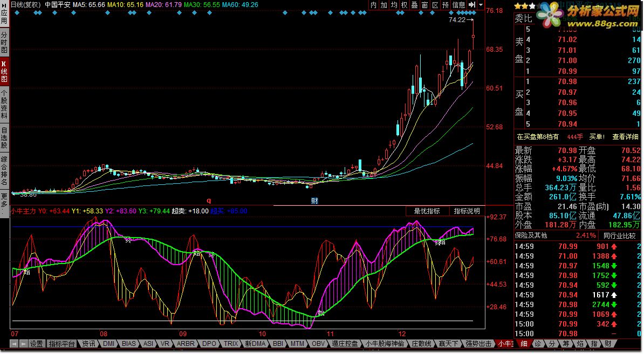The image size is (644, 354).
Task: Select the 财 finance tab in right panel
Action: click(608, 344)
